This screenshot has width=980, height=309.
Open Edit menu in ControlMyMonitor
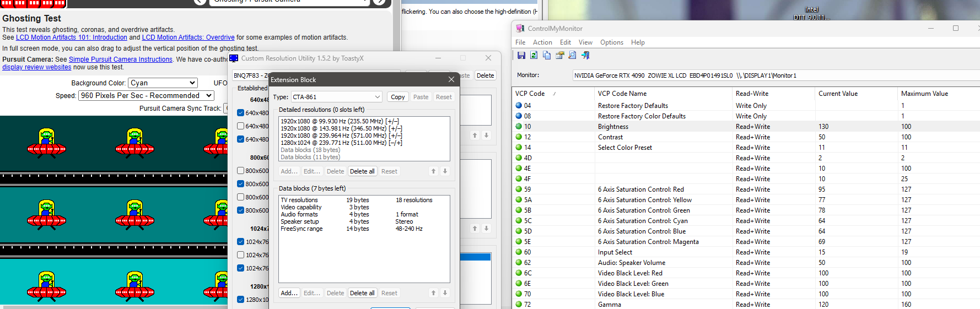(566, 42)
